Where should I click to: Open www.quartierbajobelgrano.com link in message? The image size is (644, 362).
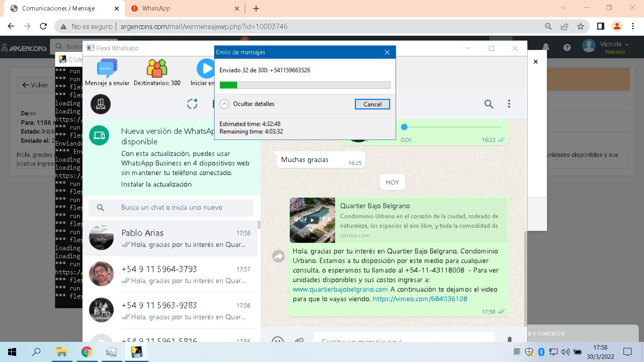click(x=340, y=289)
